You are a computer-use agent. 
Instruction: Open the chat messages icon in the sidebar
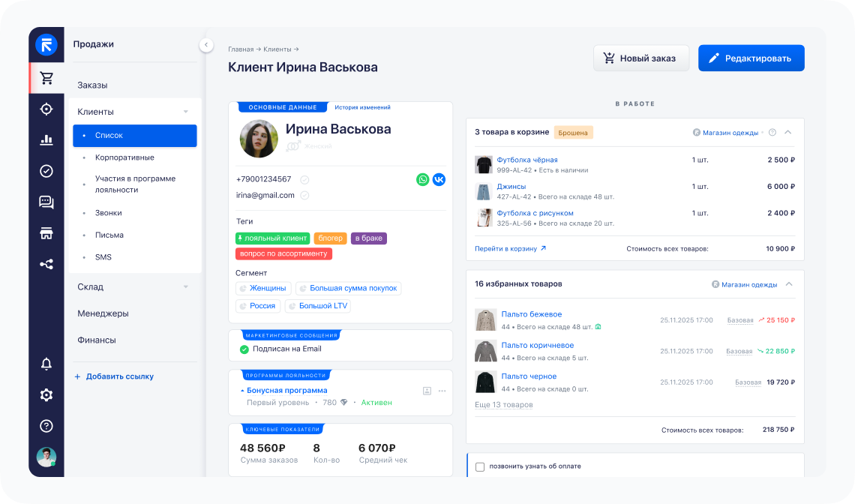46,202
